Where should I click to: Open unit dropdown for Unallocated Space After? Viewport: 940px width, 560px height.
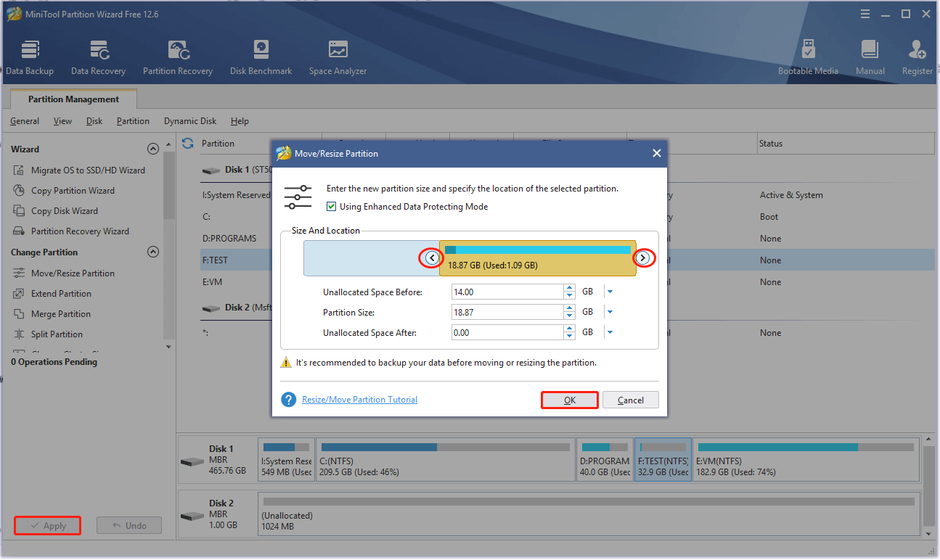coord(610,332)
